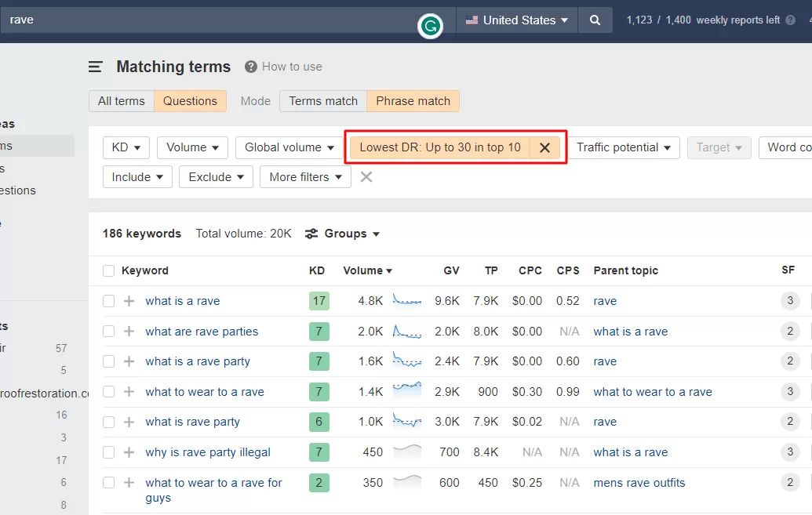This screenshot has height=515, width=812.
Task: Click the search magnifier icon
Action: pos(595,20)
